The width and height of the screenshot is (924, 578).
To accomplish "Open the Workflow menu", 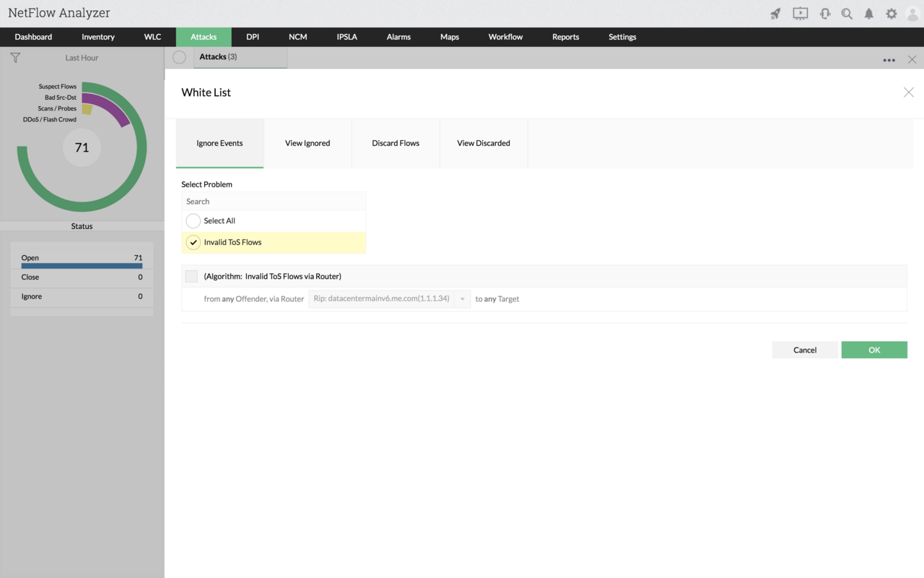I will click(505, 37).
